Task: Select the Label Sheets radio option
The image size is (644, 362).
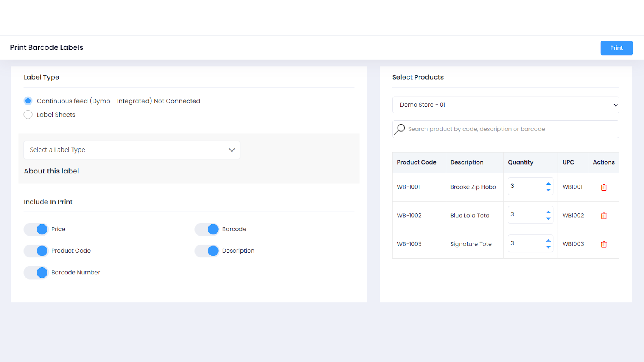Action: [x=28, y=115]
